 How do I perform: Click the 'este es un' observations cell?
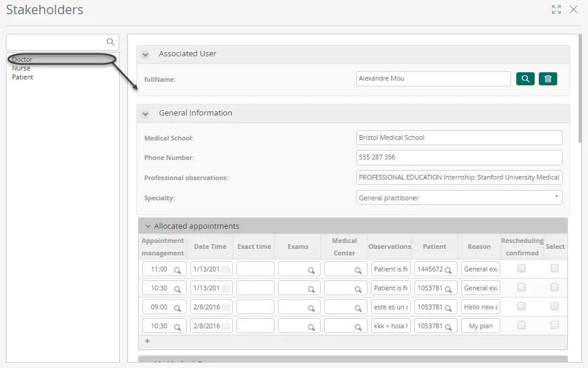coord(391,307)
